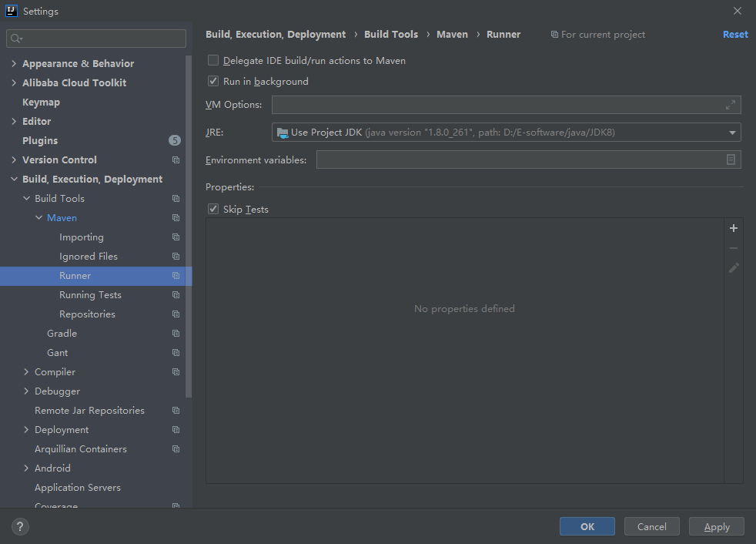Click Build Tools in the breadcrumb
This screenshot has width=756, height=544.
(391, 34)
